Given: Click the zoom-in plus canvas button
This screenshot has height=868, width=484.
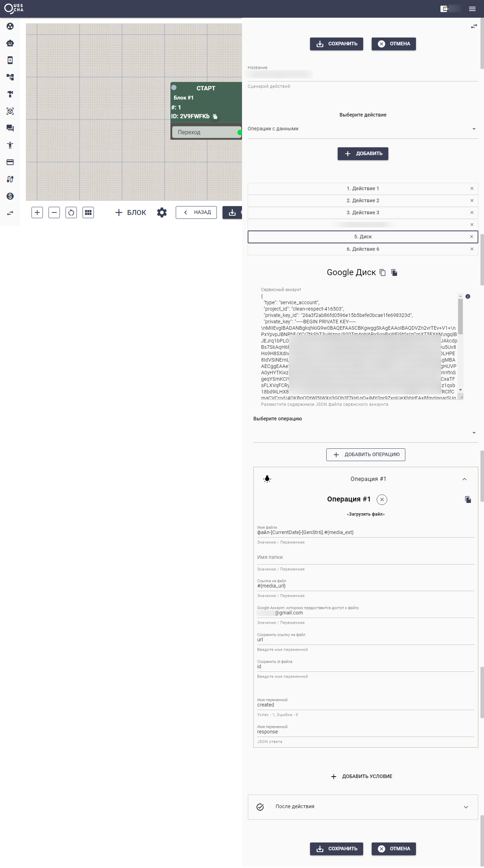Looking at the screenshot, I should pos(37,212).
